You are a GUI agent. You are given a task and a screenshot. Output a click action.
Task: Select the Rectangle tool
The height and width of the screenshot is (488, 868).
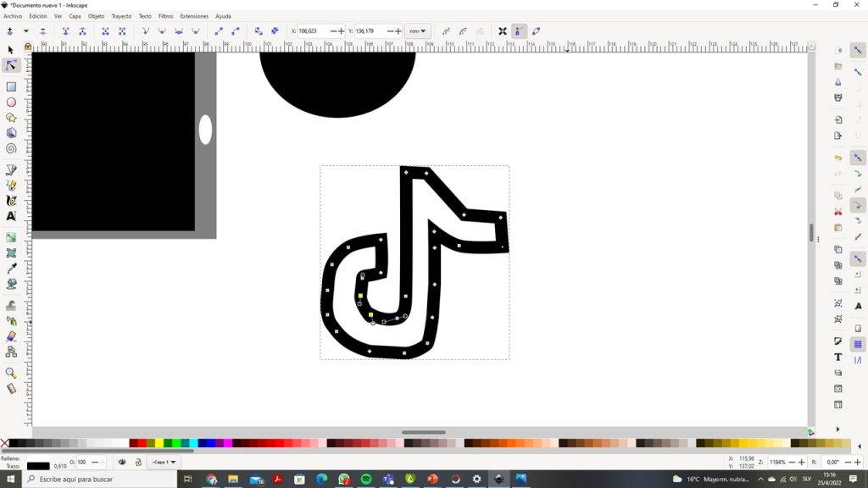tap(11, 87)
